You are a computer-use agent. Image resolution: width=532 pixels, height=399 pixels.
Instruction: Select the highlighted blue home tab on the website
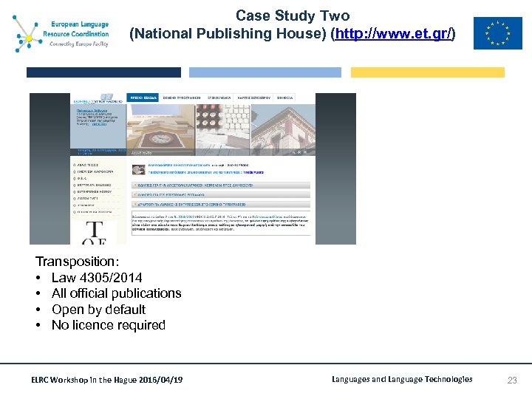tap(143, 98)
